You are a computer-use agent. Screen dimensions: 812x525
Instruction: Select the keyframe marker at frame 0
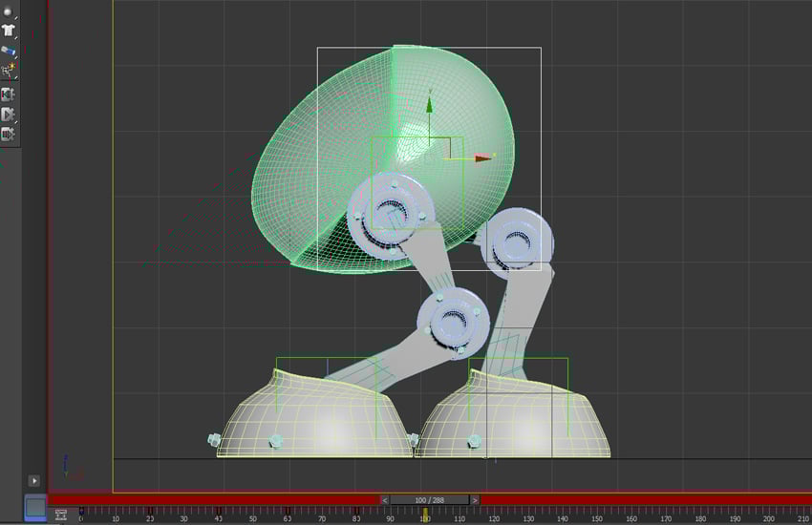[x=81, y=512]
